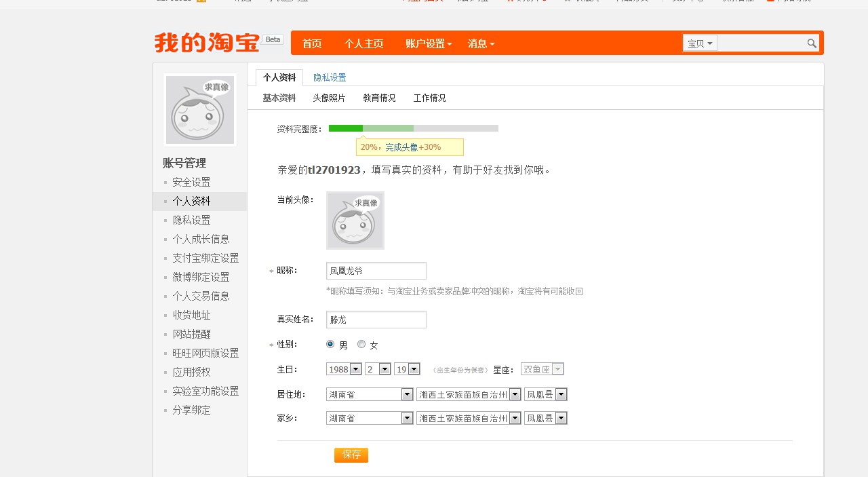Select the 工作情况 sub-tab
Viewport: 868px width, 477px height.
(430, 98)
